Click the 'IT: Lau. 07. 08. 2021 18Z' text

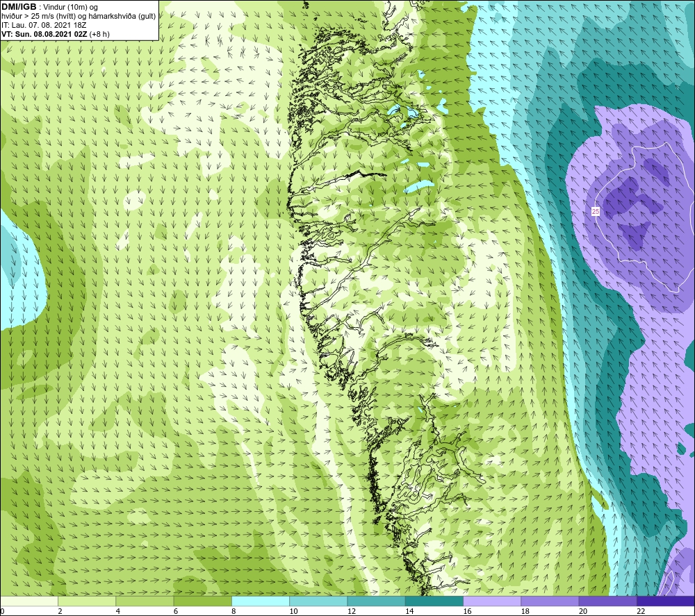coord(43,25)
